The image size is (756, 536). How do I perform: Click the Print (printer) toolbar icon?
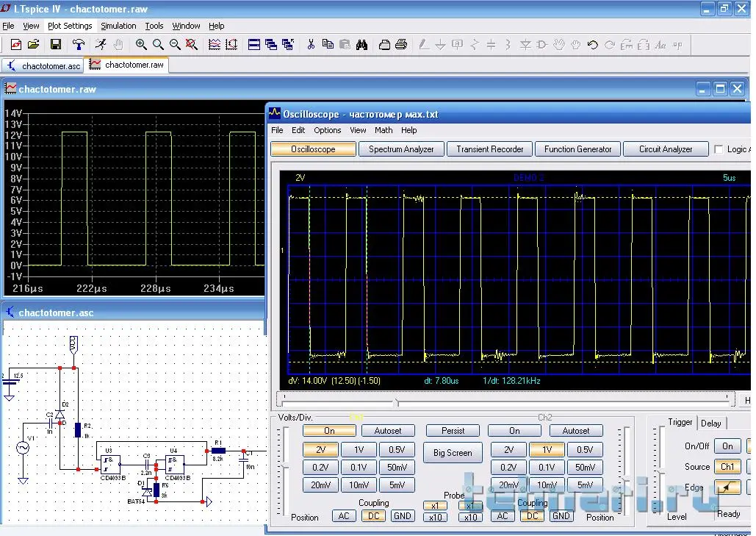point(401,45)
